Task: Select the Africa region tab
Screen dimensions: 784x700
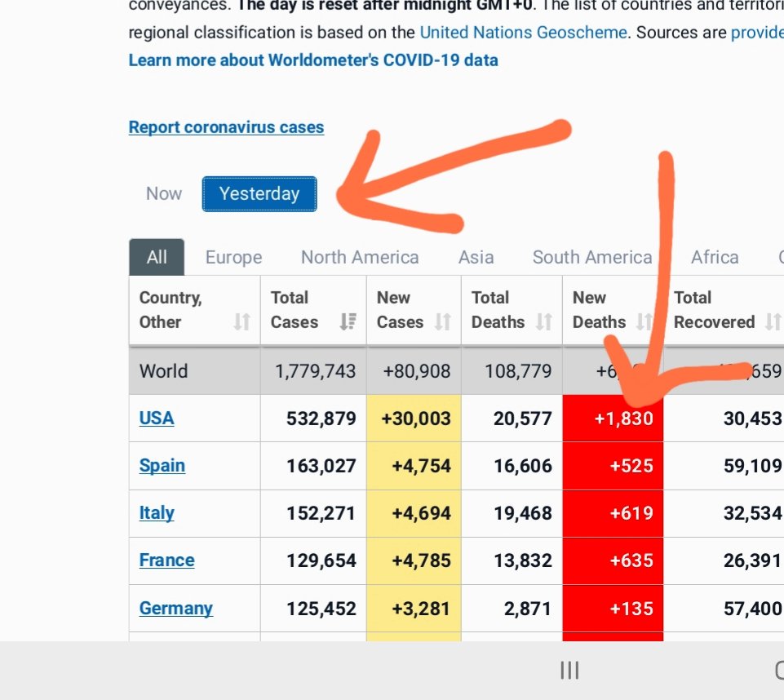Action: [715, 258]
